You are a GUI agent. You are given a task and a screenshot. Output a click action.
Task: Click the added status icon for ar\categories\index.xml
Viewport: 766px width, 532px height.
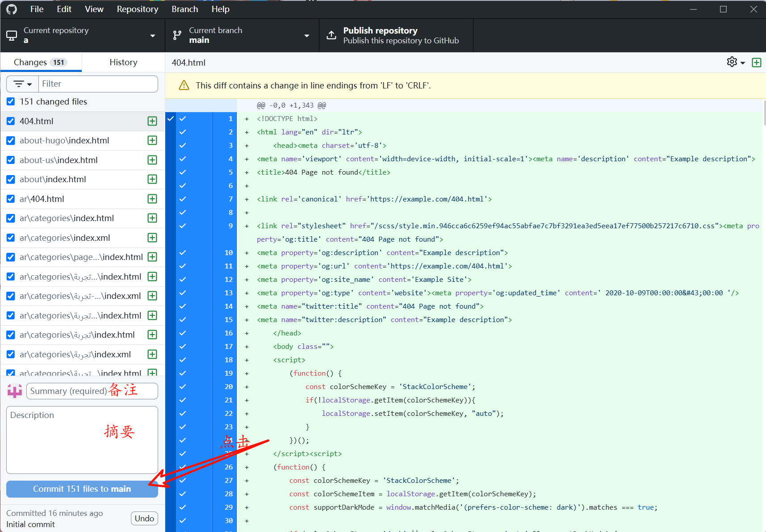(152, 238)
